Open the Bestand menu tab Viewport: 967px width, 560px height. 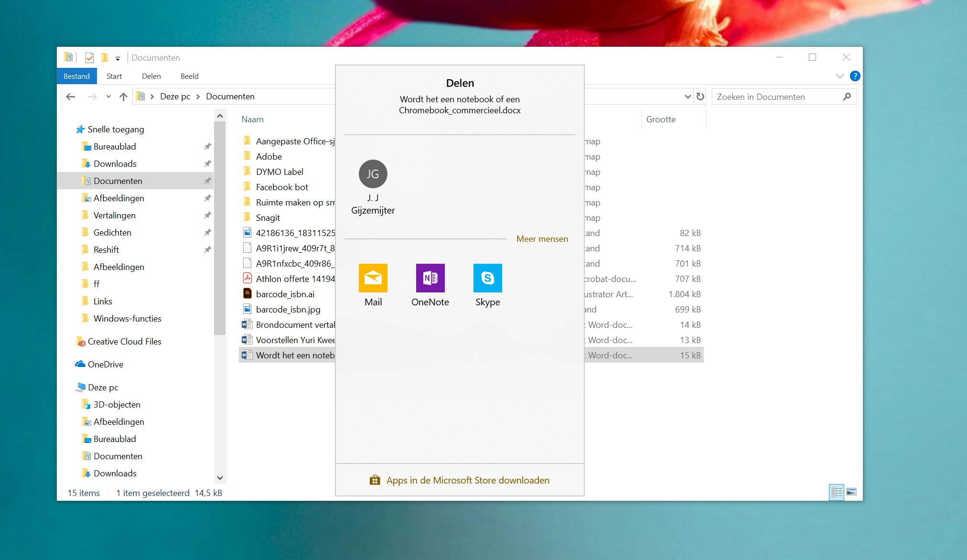point(76,76)
